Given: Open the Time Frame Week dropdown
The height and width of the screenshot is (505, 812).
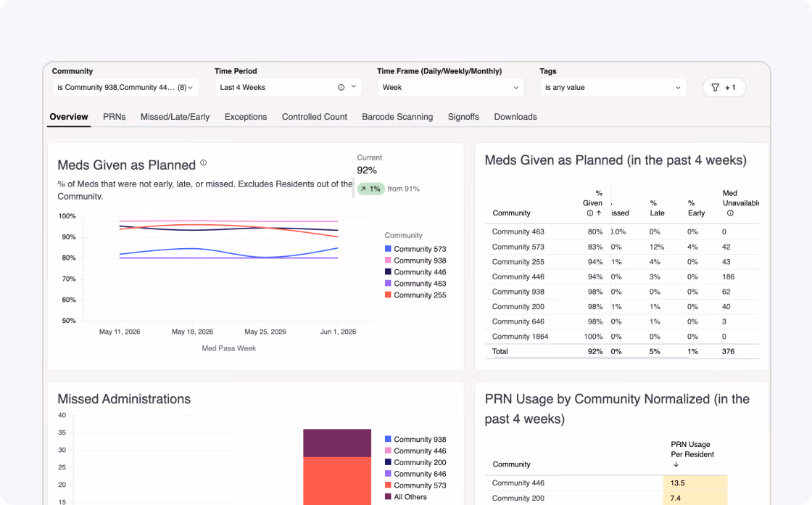Looking at the screenshot, I should tap(450, 88).
